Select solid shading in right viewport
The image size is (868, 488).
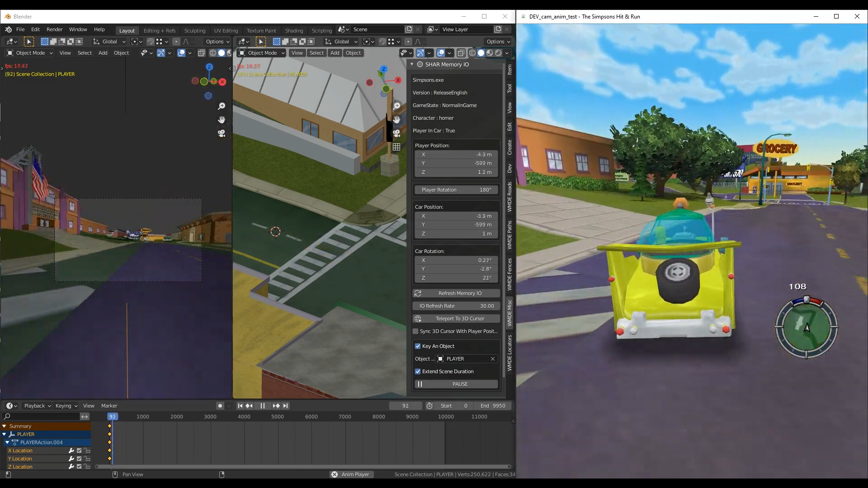point(481,53)
